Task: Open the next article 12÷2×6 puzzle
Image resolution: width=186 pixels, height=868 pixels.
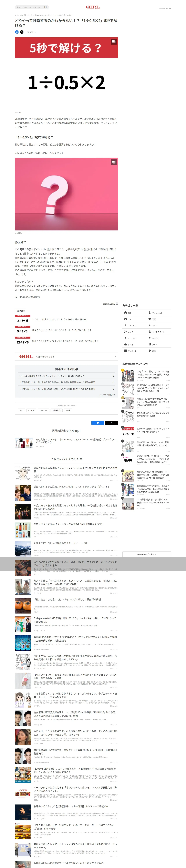Action: (x=66, y=341)
